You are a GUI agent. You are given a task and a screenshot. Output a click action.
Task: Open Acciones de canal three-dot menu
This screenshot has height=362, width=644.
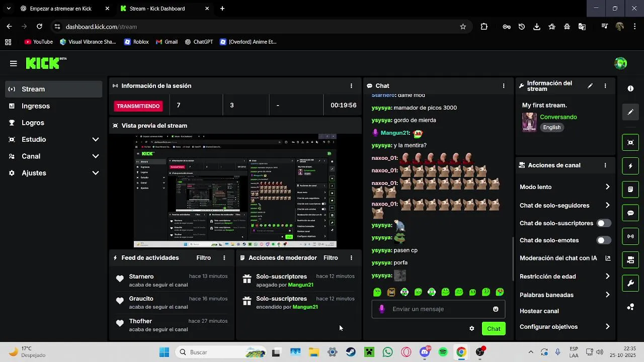(605, 165)
